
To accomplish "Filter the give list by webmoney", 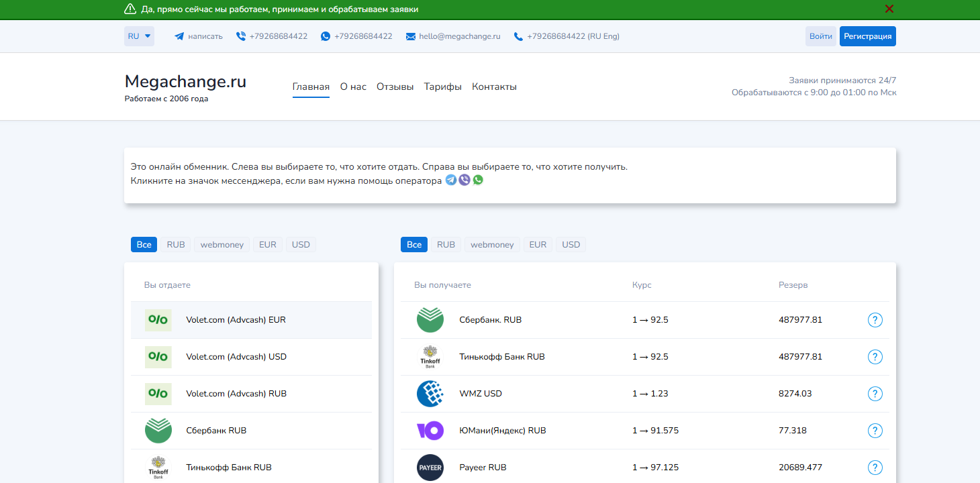I will [222, 245].
